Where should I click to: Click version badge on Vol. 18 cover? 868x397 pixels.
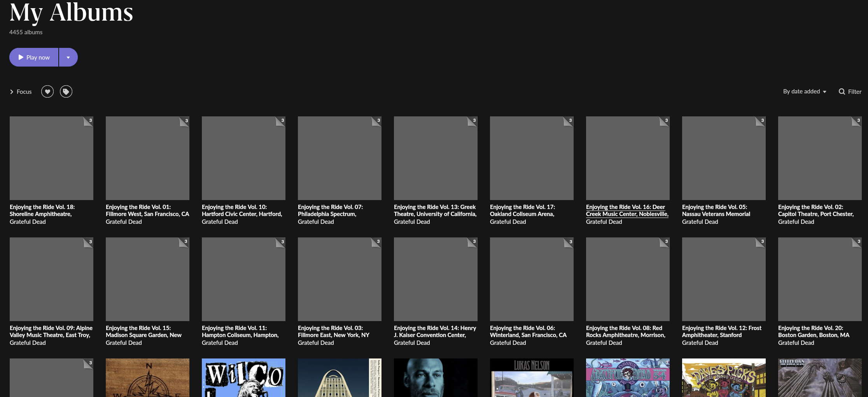click(89, 121)
